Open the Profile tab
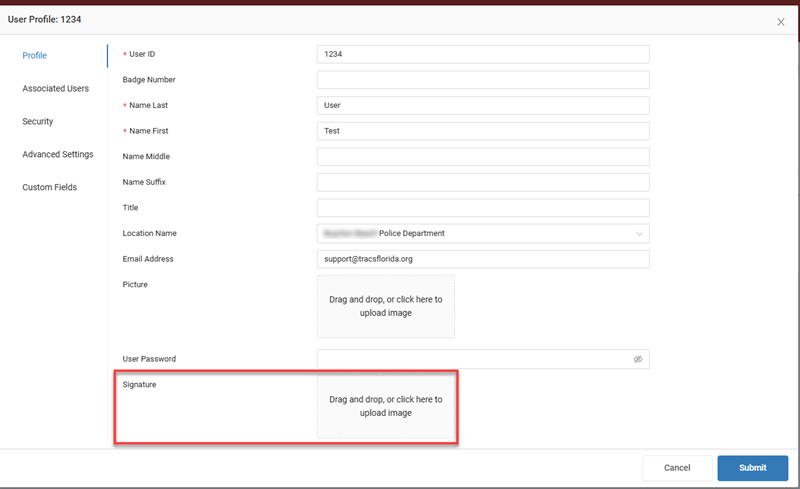The width and height of the screenshot is (800, 489). coord(35,56)
